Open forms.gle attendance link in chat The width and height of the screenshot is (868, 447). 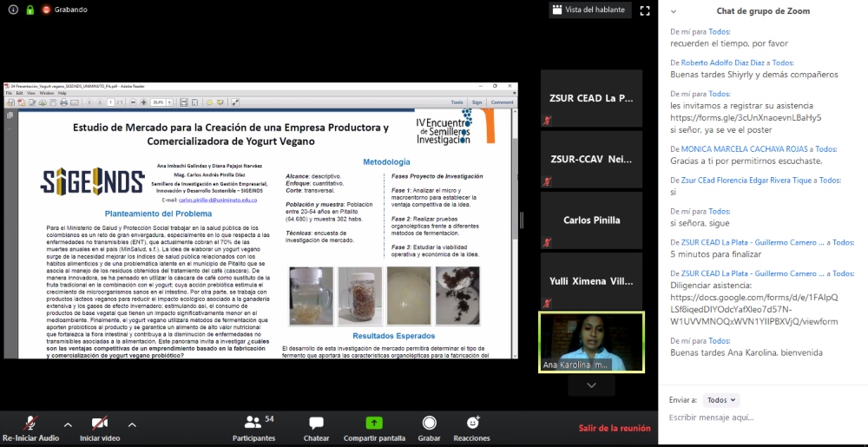click(x=746, y=117)
